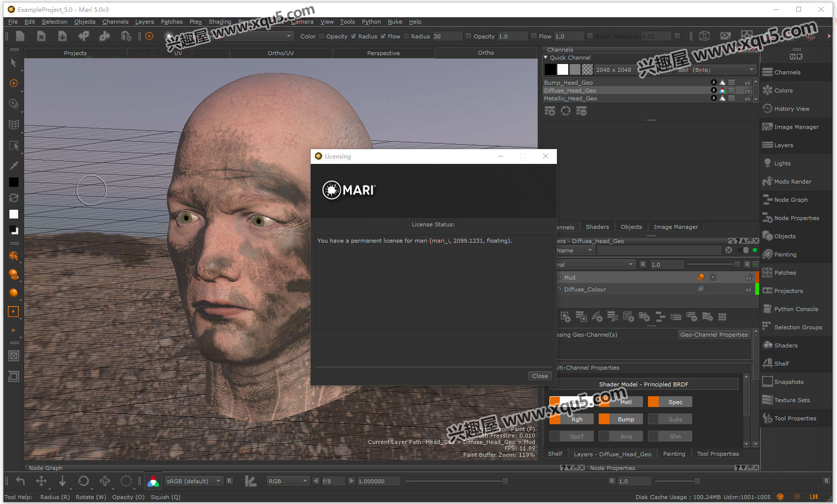Viewport: 837px width, 504px height.
Task: Click the black Quick Channel color swatch
Action: (550, 70)
